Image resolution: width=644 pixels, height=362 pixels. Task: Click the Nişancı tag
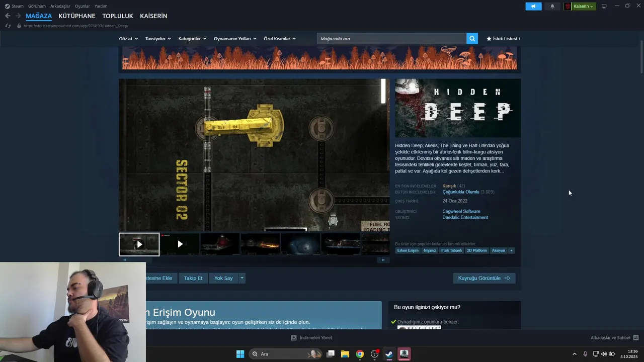tap(430, 250)
